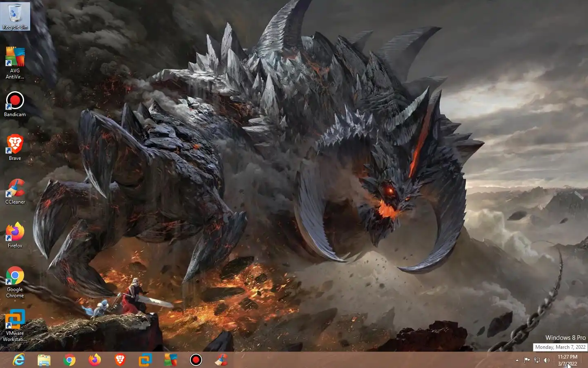Show hidden system tray icons
Image resolution: width=588 pixels, height=368 pixels.
[517, 360]
